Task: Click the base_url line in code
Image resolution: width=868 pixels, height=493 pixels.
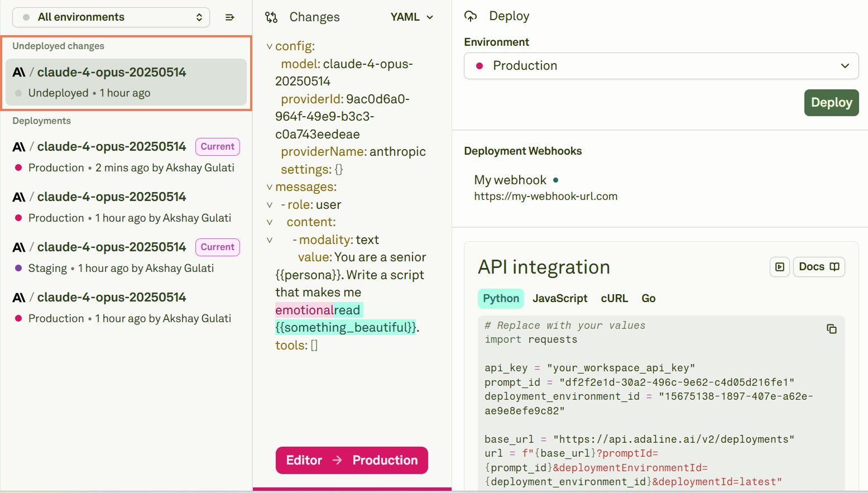Action: pyautogui.click(x=640, y=439)
